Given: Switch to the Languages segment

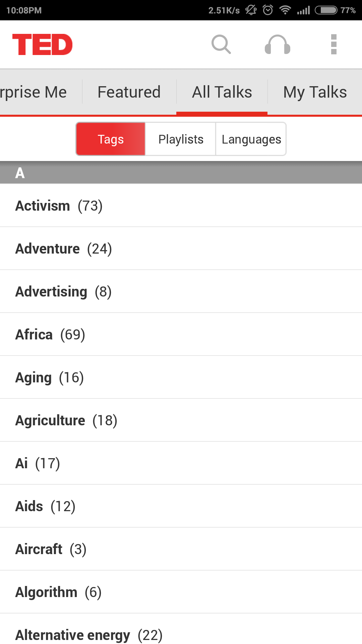Looking at the screenshot, I should coord(251,139).
